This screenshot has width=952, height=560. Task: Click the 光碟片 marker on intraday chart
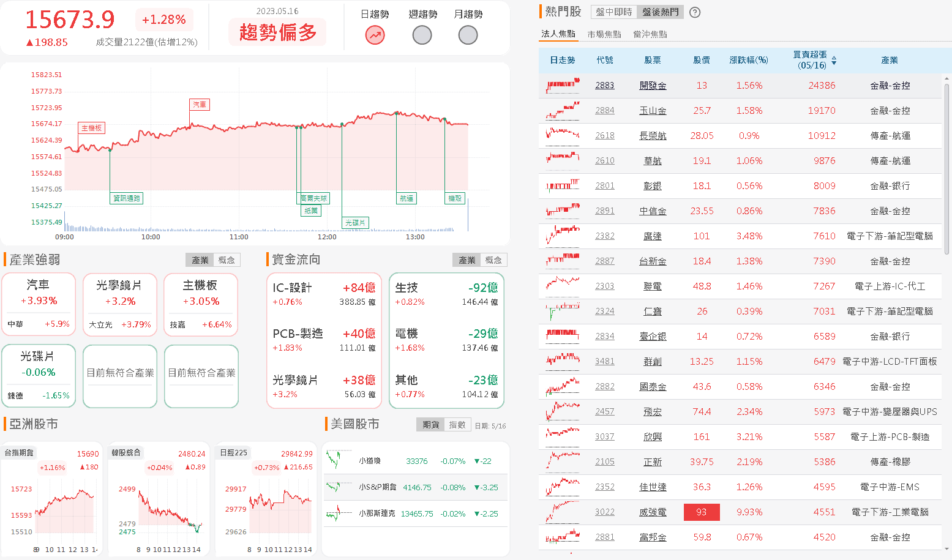(355, 223)
